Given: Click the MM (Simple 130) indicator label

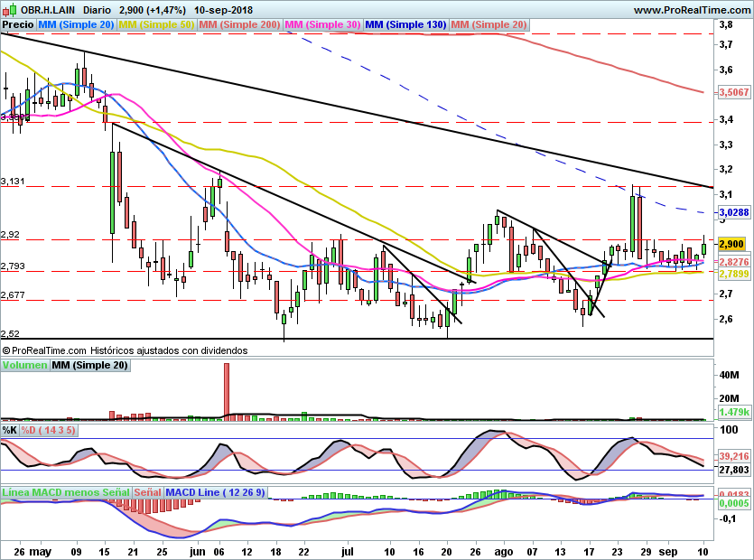Looking at the screenshot, I should tap(405, 25).
